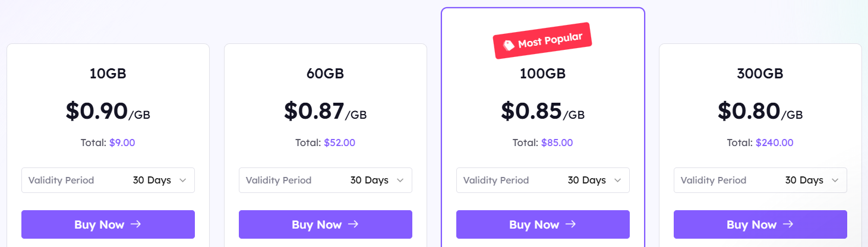Screen dimensions: 868x247
Task: Expand the 300GB plan validity chevron
Action: point(835,180)
